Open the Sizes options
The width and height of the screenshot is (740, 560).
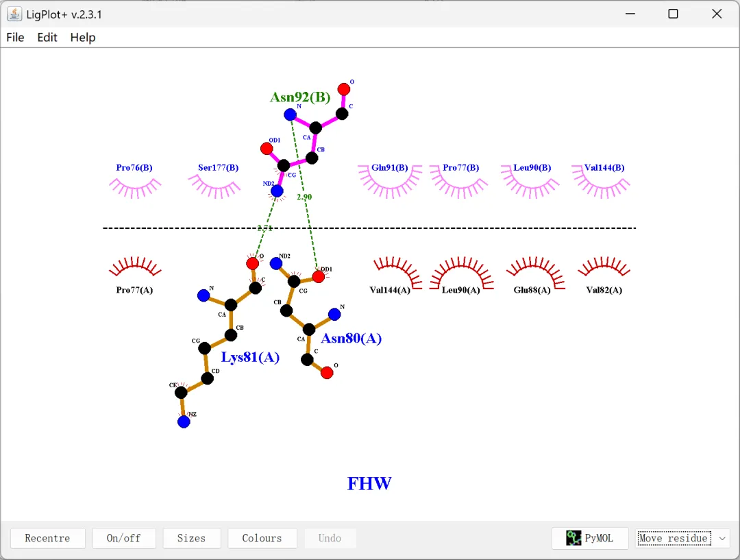192,538
